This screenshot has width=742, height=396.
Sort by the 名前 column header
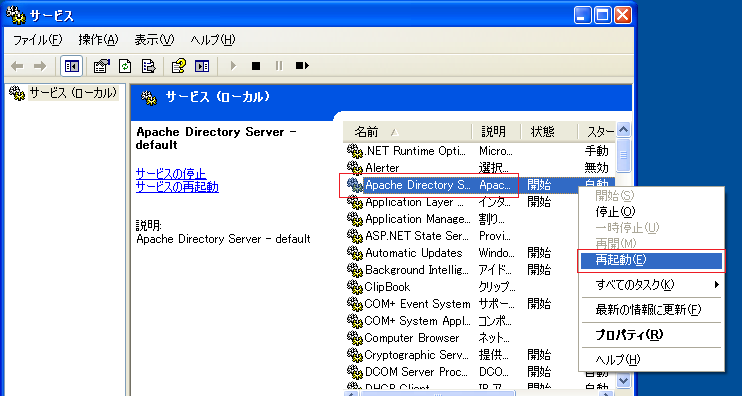(407, 131)
